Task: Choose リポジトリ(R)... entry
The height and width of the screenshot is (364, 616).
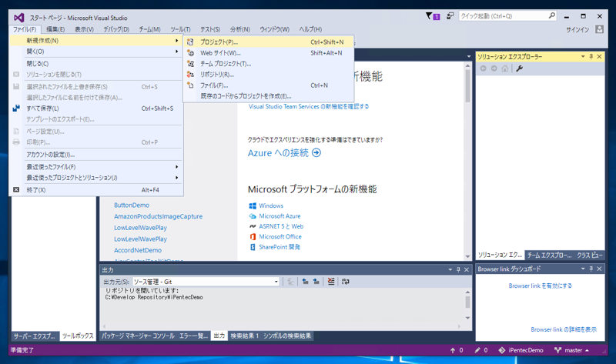Action: tap(269, 75)
